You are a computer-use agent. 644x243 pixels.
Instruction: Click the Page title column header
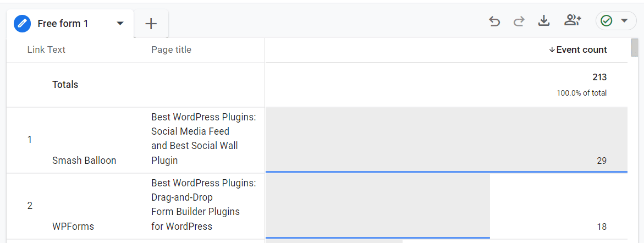[x=171, y=50]
